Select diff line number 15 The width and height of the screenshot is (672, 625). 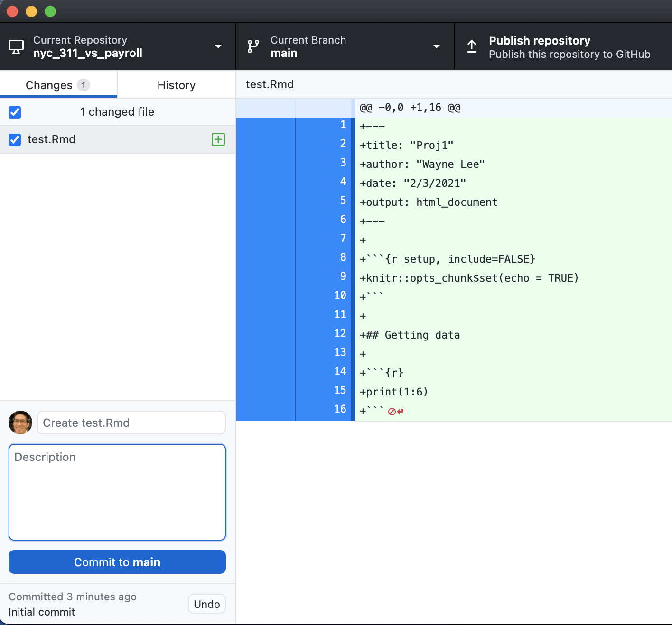click(340, 390)
